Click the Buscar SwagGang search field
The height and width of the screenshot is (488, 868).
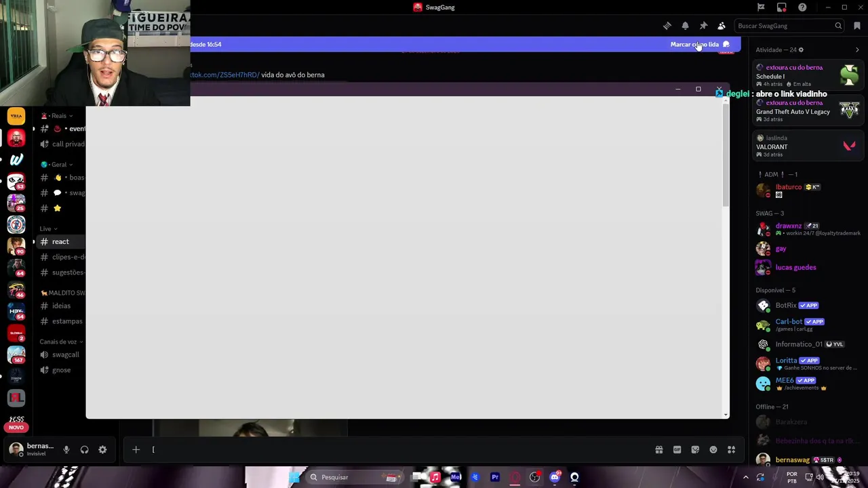789,26
